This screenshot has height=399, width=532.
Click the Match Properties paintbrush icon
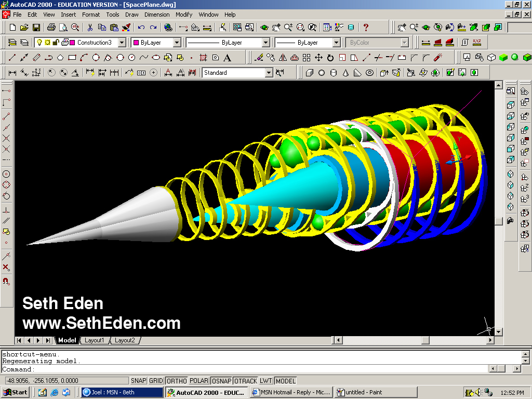(126, 28)
